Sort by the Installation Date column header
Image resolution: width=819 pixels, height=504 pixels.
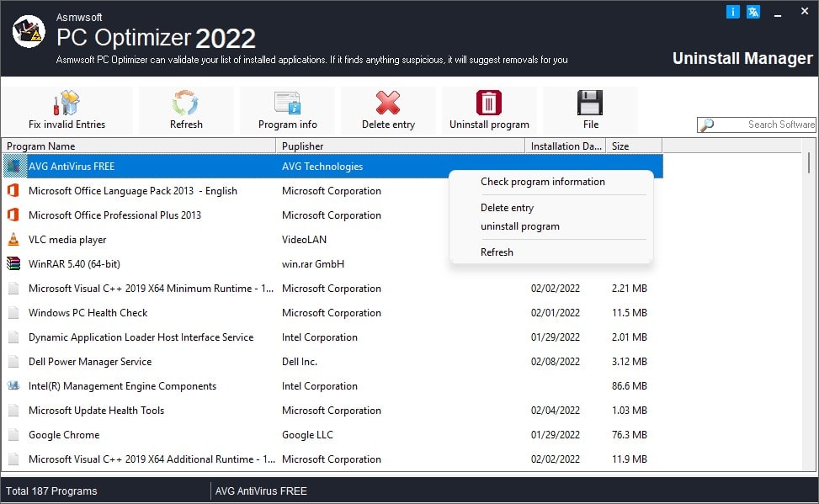[566, 146]
